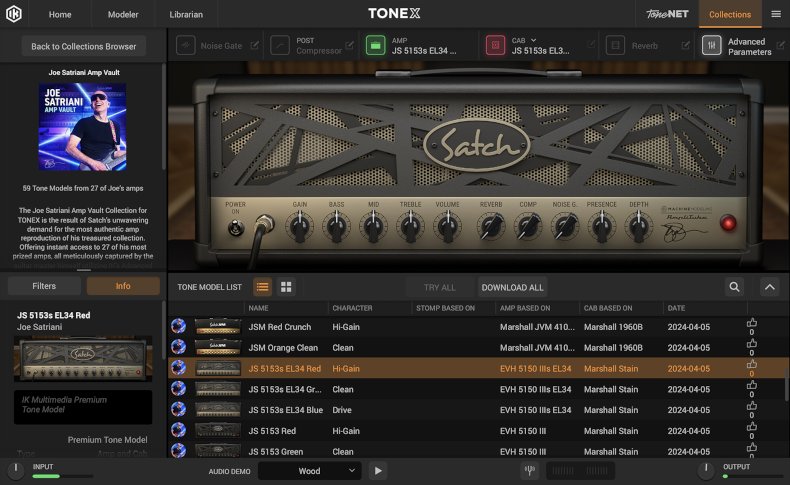Switch to the Modeler tab
This screenshot has width=790, height=485.
(124, 14)
